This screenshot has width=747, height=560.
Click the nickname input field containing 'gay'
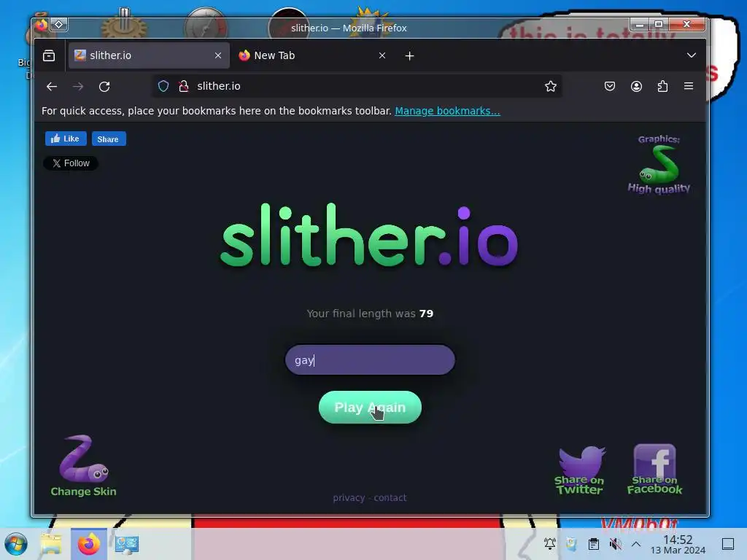370,360
